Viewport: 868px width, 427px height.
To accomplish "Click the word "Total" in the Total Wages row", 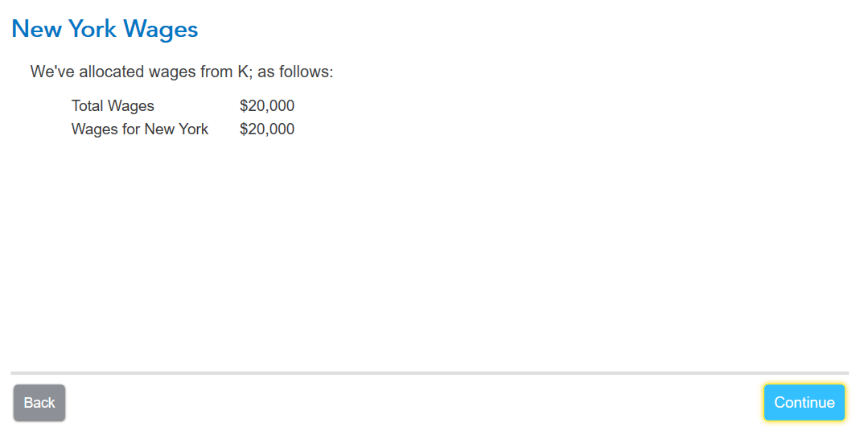I will 88,105.
